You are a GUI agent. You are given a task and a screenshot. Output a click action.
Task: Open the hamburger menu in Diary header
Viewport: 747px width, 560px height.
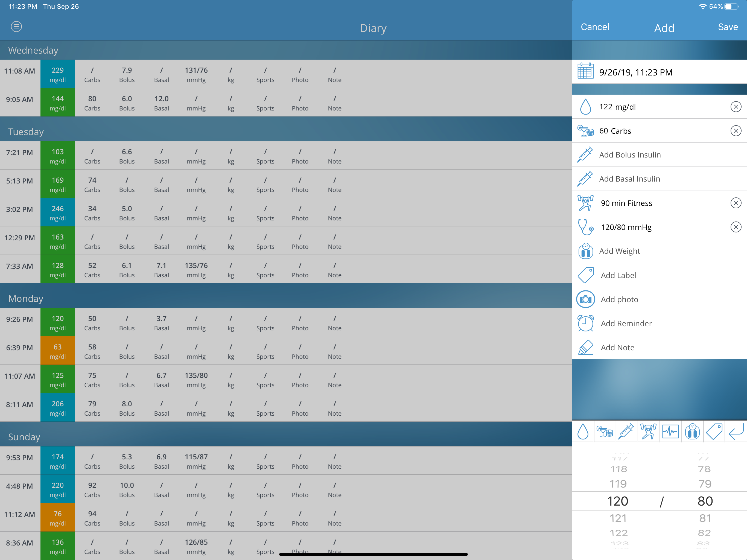(x=16, y=27)
